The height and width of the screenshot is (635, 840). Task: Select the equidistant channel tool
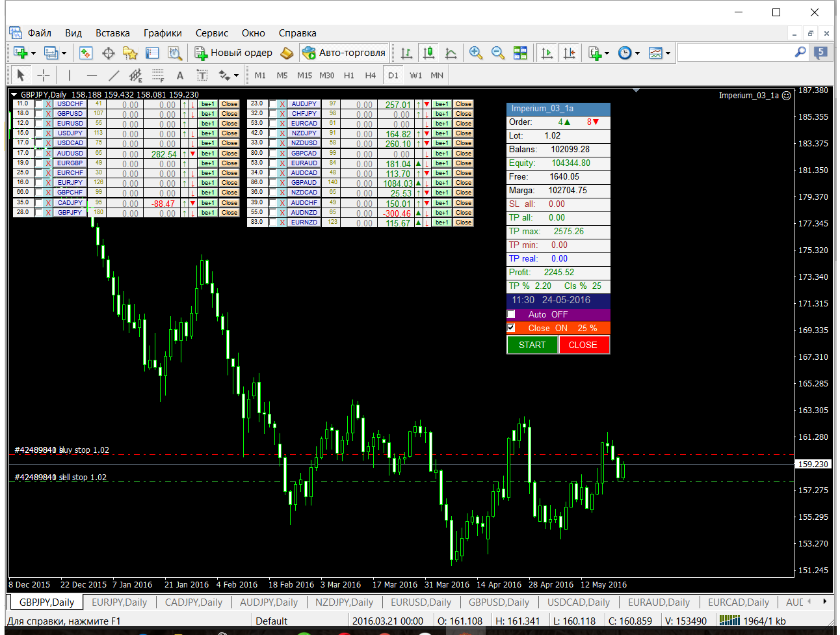click(135, 75)
